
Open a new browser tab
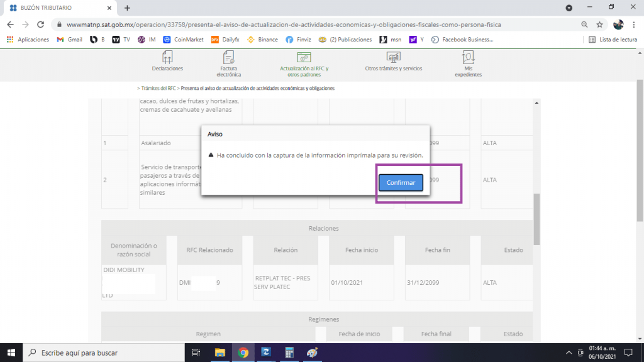click(x=127, y=8)
